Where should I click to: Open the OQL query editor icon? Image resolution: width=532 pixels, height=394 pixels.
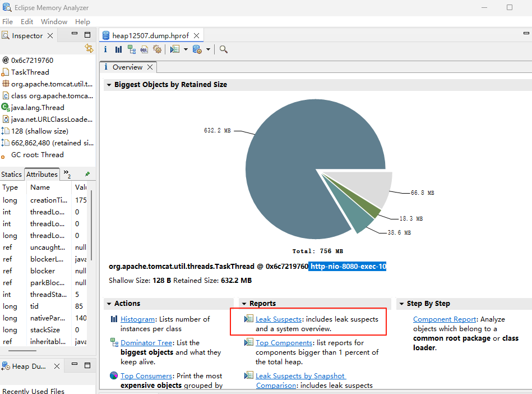(145, 49)
